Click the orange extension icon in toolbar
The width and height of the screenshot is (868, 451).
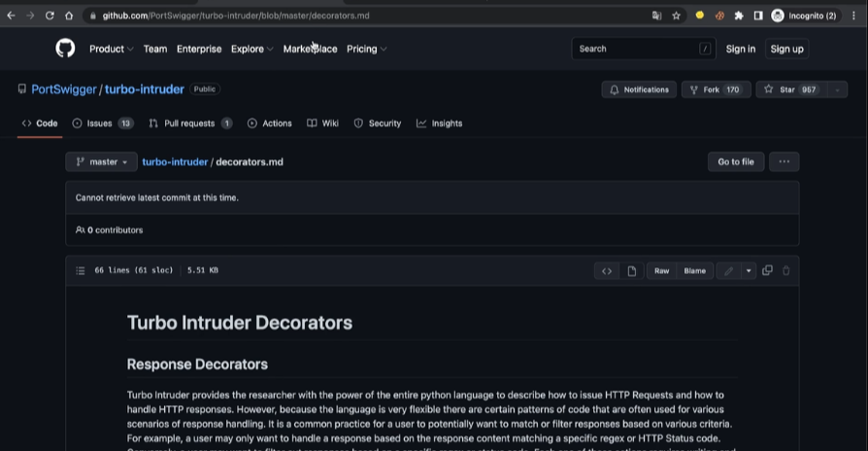[719, 16]
